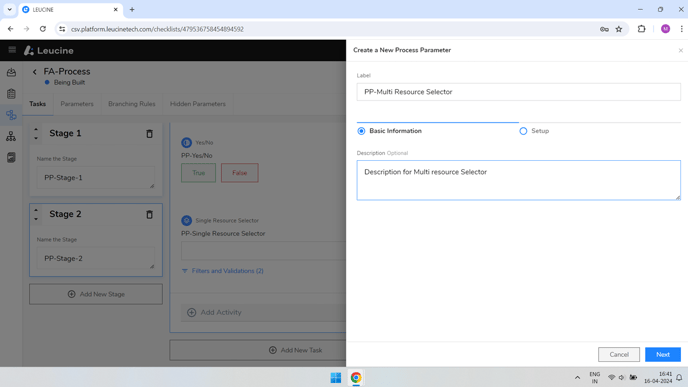This screenshot has height=387, width=688.
Task: Choose True for PP-Yes/No
Action: (198, 173)
